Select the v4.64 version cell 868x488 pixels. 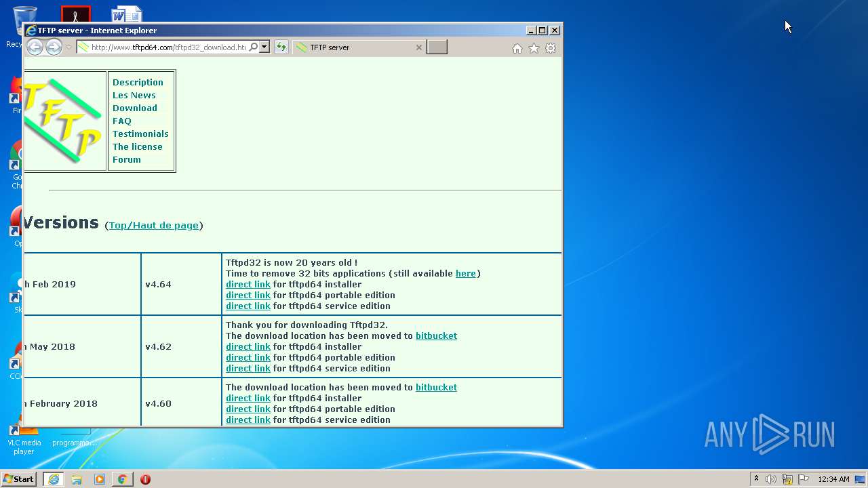[181, 284]
